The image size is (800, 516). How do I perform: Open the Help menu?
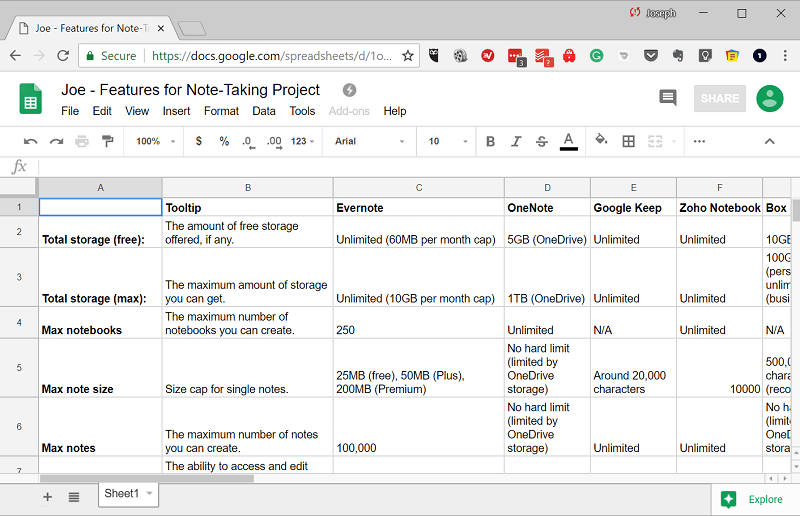[395, 111]
